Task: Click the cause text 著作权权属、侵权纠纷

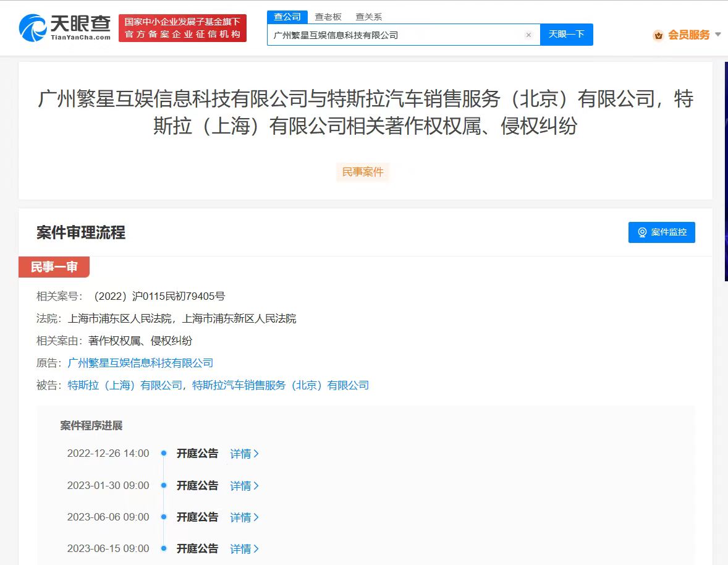Action: coord(140,341)
